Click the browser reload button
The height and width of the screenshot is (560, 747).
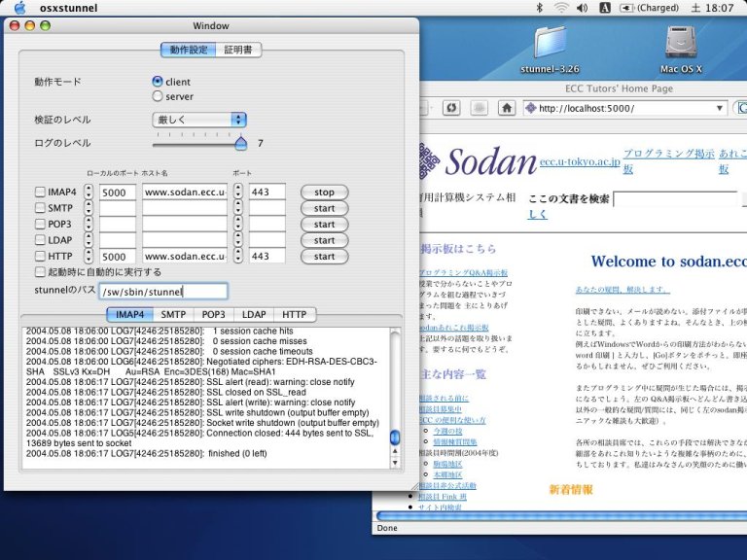pos(451,108)
